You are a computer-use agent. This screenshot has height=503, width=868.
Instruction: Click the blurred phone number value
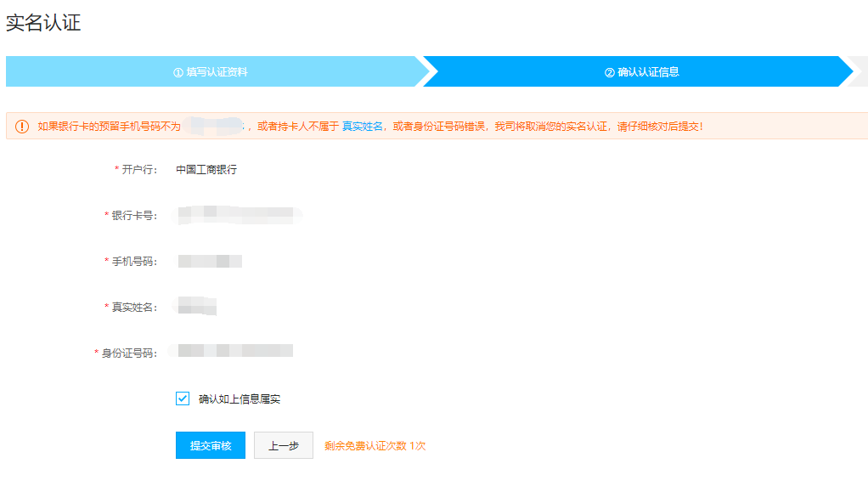(x=209, y=261)
